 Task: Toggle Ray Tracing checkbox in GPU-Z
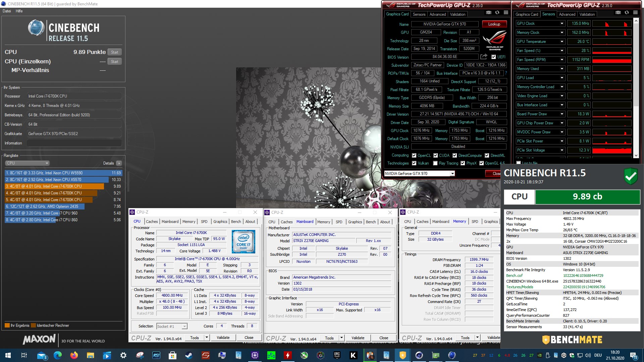coord(435,163)
